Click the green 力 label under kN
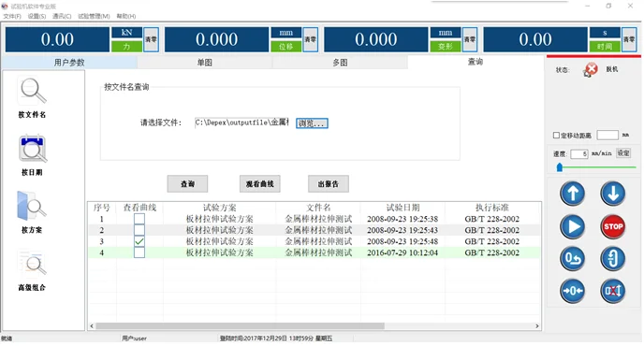The width and height of the screenshot is (644, 346). point(126,47)
